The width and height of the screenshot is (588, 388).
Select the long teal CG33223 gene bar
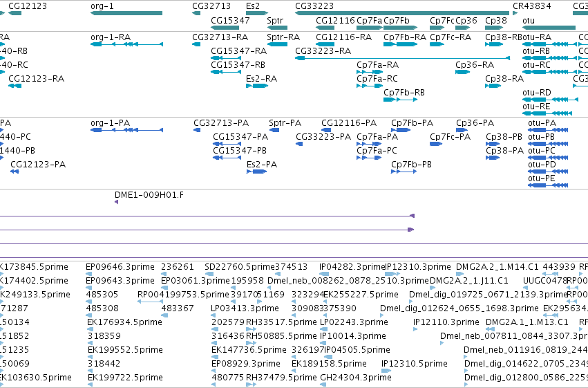pos(402,13)
